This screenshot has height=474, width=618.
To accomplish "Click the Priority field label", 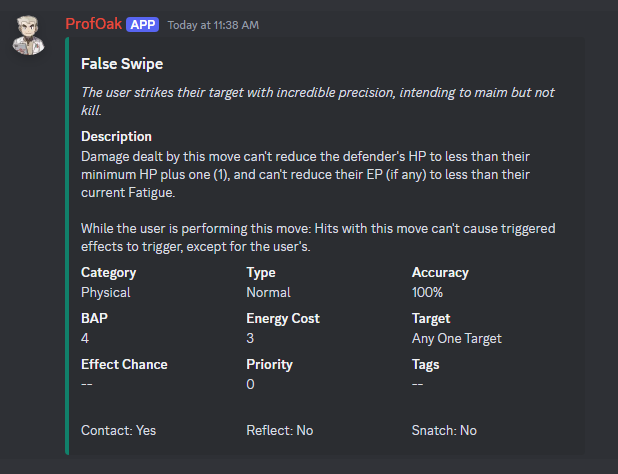I will pos(270,364).
